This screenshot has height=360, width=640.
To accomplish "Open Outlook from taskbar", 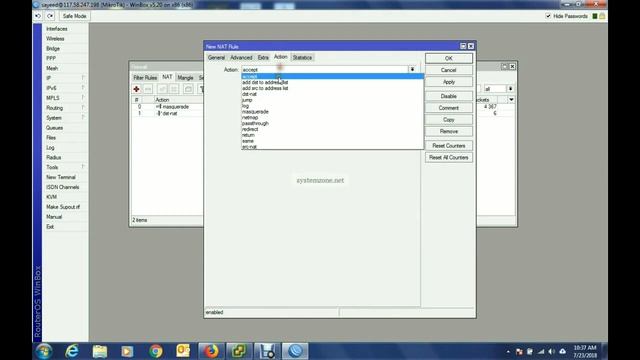I will point(183,351).
